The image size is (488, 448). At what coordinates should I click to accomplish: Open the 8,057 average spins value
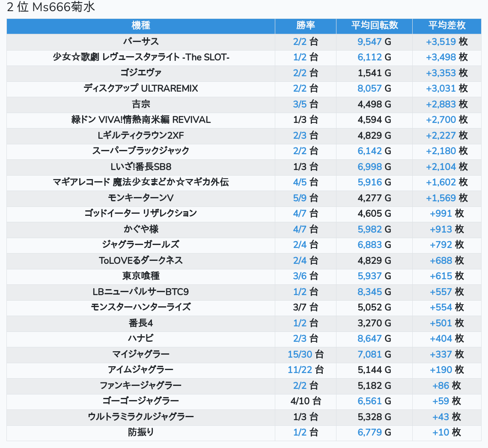point(369,88)
